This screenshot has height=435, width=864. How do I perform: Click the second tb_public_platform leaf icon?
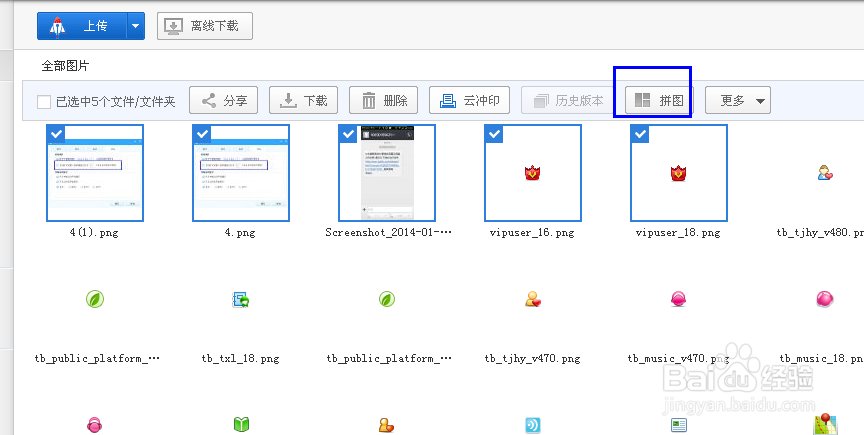point(387,299)
